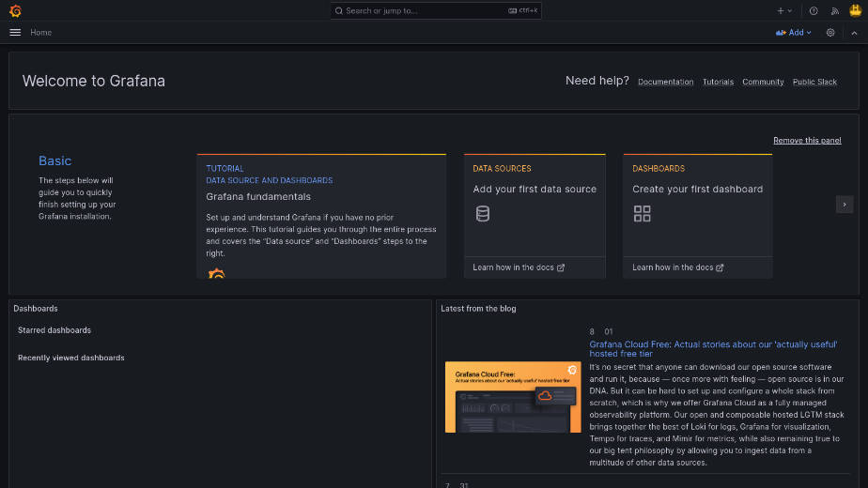This screenshot has width=868, height=488.
Task: Click external link icon in Data Sources card
Action: [x=561, y=267]
